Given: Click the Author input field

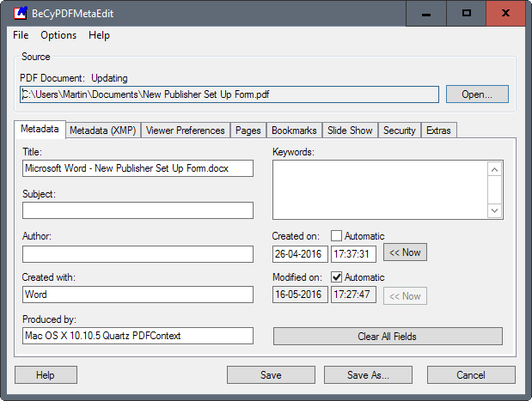Looking at the screenshot, I should pyautogui.click(x=138, y=254).
